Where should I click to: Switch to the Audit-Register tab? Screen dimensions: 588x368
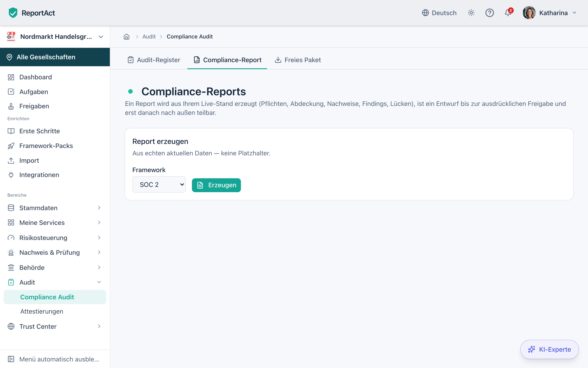(x=154, y=60)
